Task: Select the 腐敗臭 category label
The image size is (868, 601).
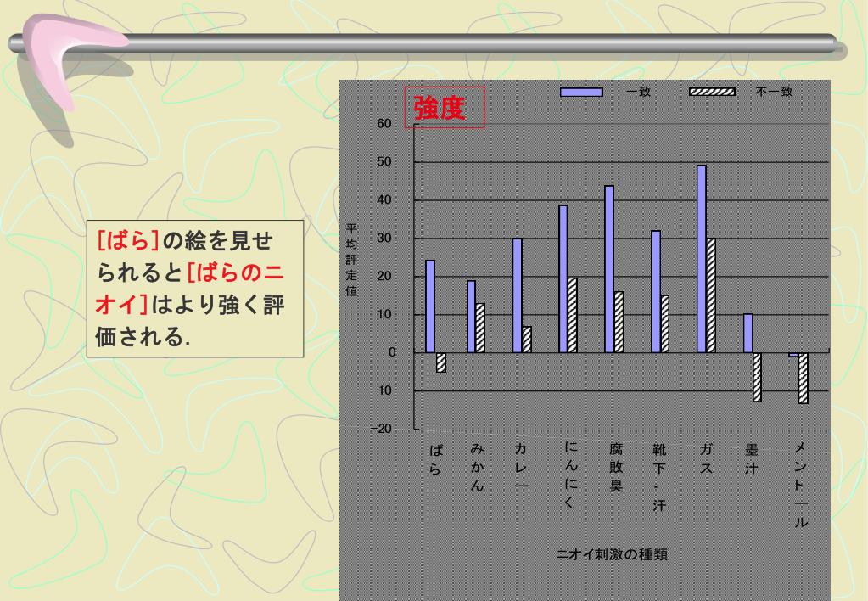Action: [616, 468]
